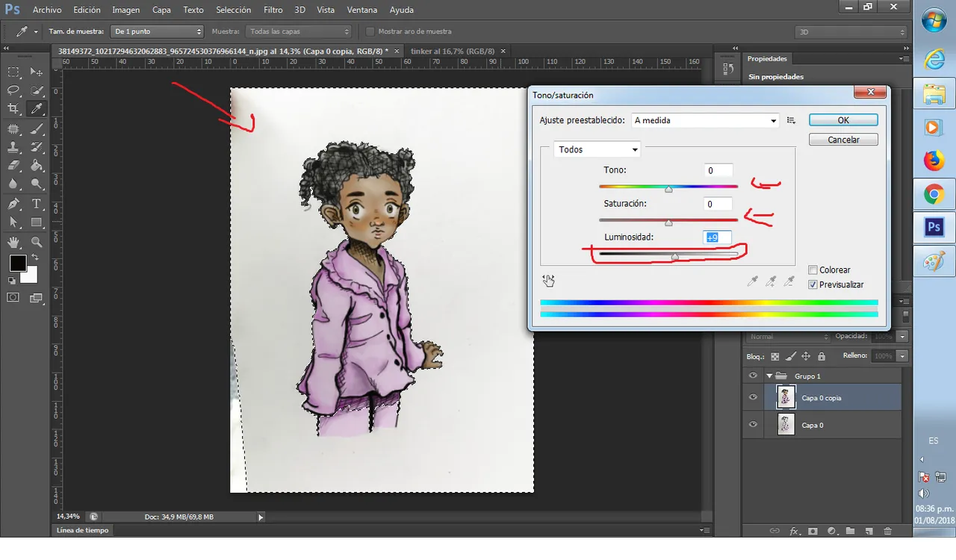The height and width of the screenshot is (560, 956).
Task: Open the Muestra Todas las capas dropdown
Action: [298, 31]
